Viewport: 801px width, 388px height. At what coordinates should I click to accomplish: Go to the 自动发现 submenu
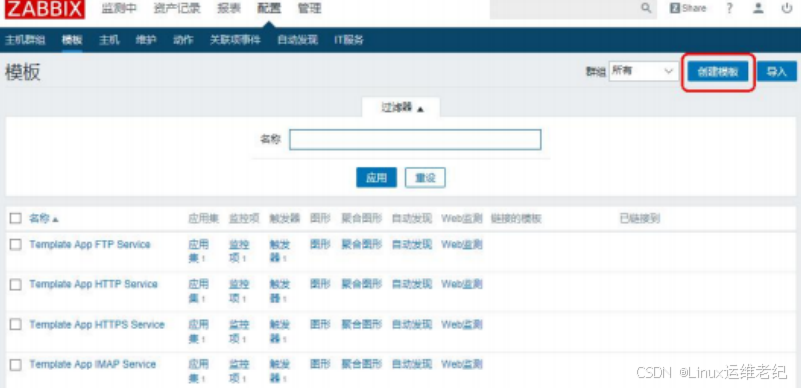(x=297, y=40)
